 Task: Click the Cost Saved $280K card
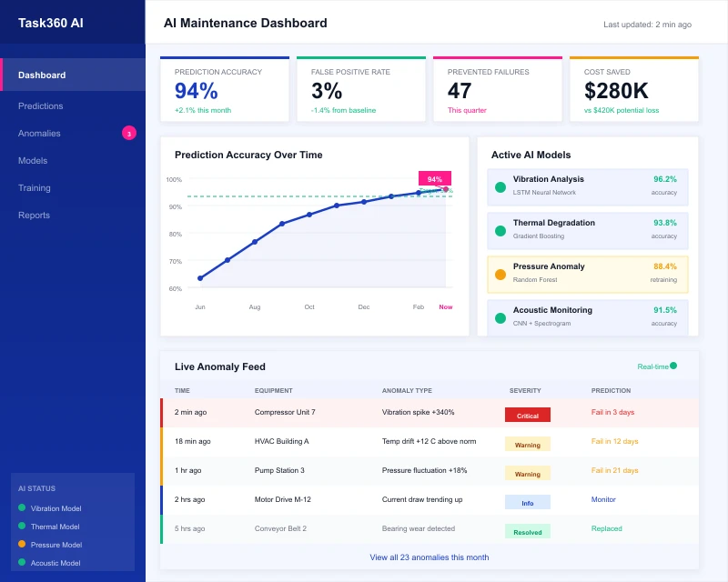(x=634, y=90)
